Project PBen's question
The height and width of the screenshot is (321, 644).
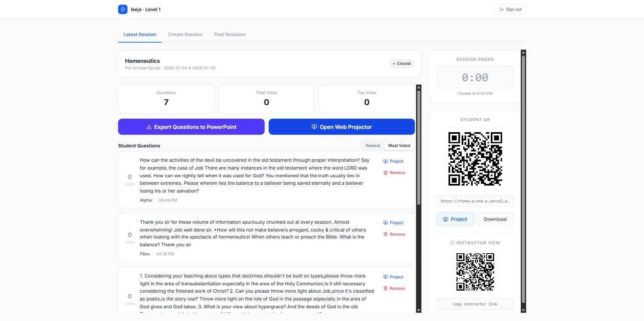point(393,223)
